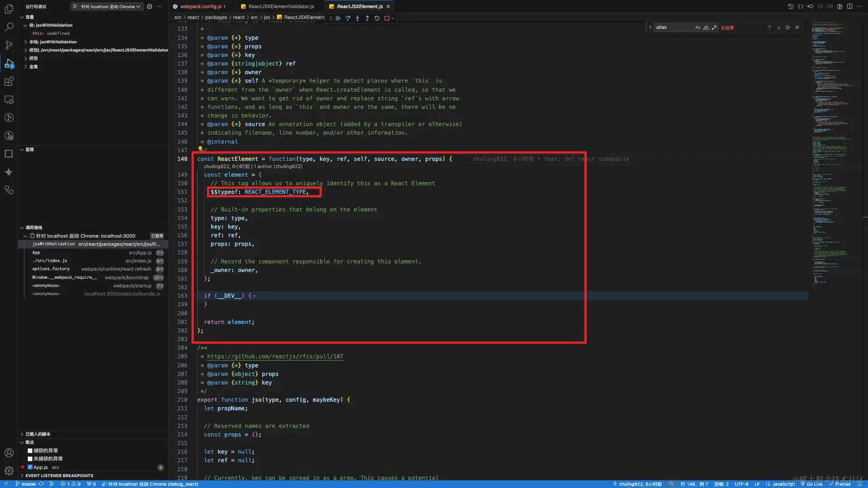Enable the 未捕获的异常 breakpoint checkbox
The width and height of the screenshot is (868, 488).
pos(30,459)
